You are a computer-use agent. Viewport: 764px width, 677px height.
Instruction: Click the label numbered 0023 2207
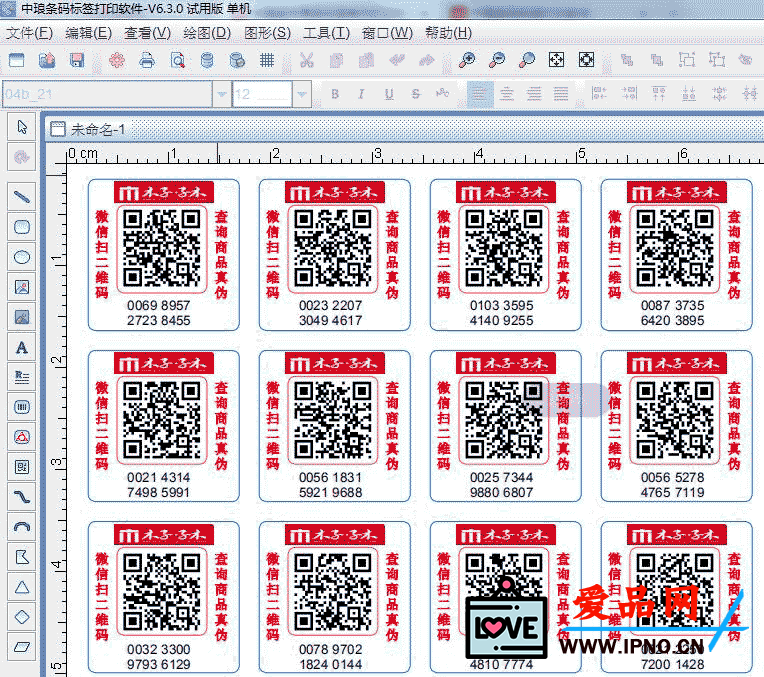click(x=335, y=255)
